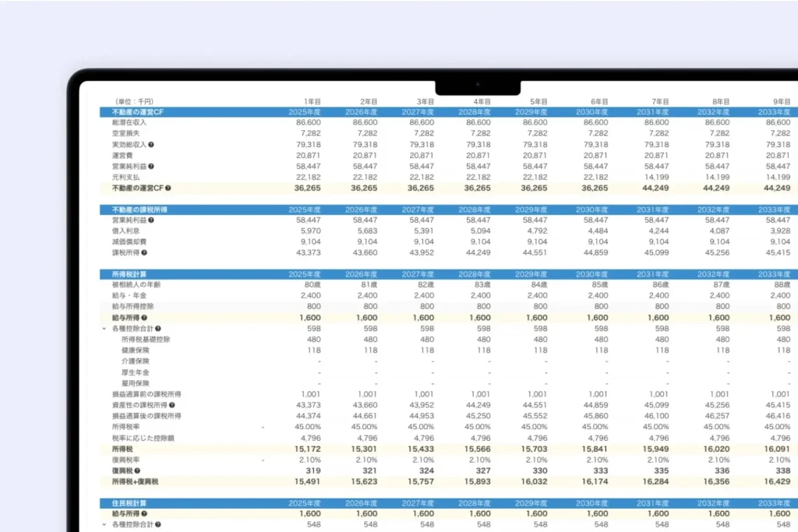Image resolution: width=798 pixels, height=532 pixels.
Task: Open help icon next to 各種控除合計 in 住民税計算
Action: pyautogui.click(x=158, y=525)
